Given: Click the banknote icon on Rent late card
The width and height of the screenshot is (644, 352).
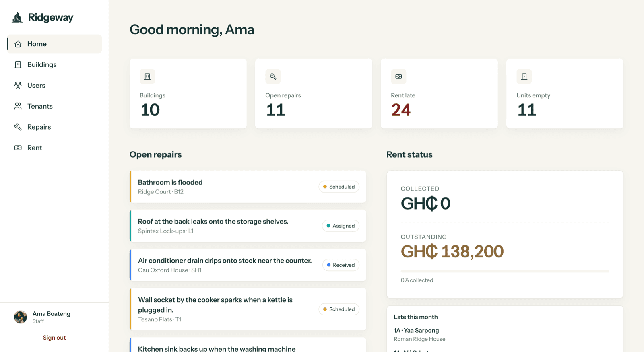Looking at the screenshot, I should [x=398, y=76].
